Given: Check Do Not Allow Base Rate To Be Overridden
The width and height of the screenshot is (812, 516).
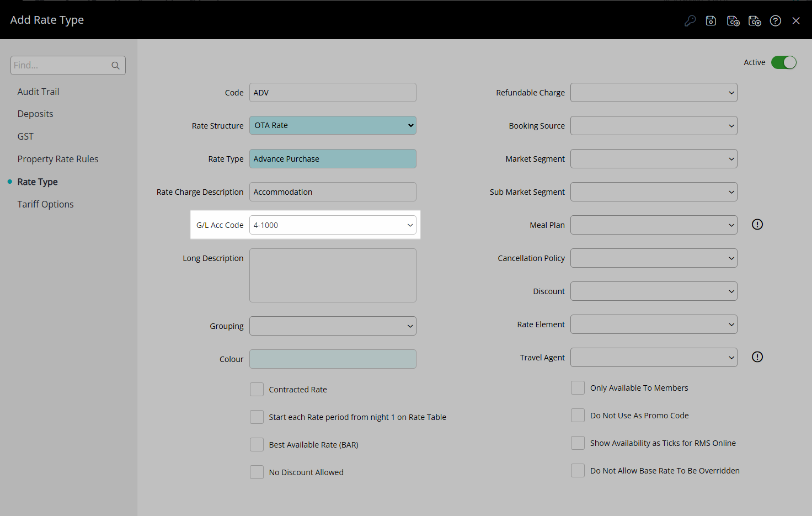Looking at the screenshot, I should [578, 471].
